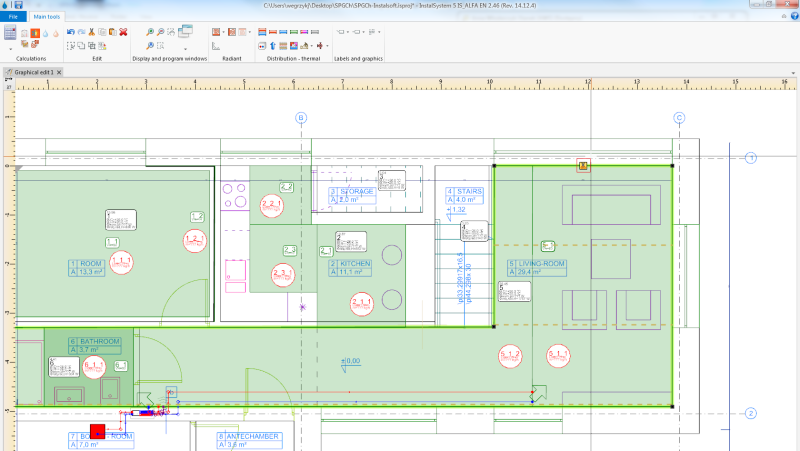The height and width of the screenshot is (451, 800).
Task: Open first label style dropdown in Labels and graphics
Action: [348, 32]
